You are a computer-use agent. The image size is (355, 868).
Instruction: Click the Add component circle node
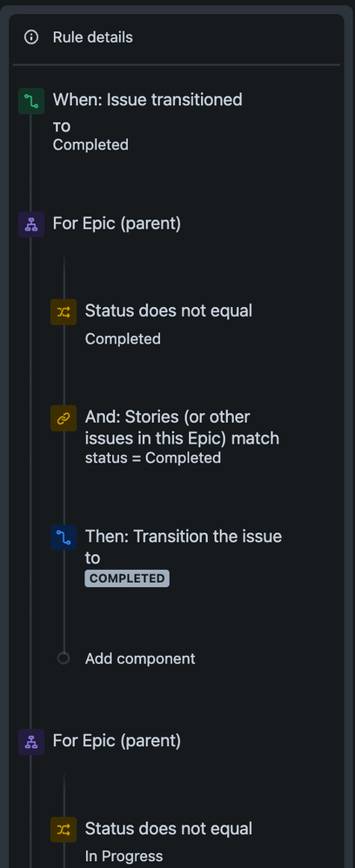click(x=64, y=658)
